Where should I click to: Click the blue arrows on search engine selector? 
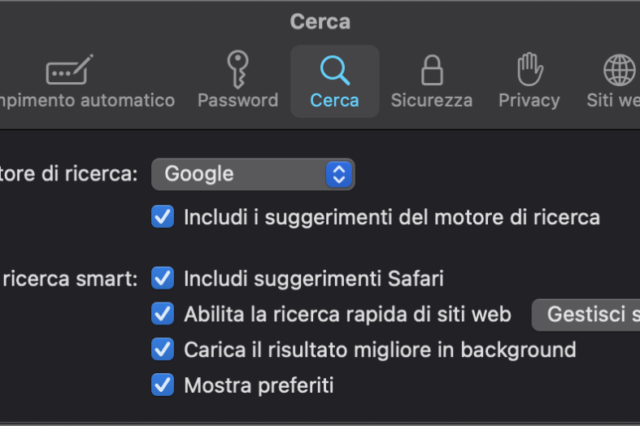click(339, 174)
